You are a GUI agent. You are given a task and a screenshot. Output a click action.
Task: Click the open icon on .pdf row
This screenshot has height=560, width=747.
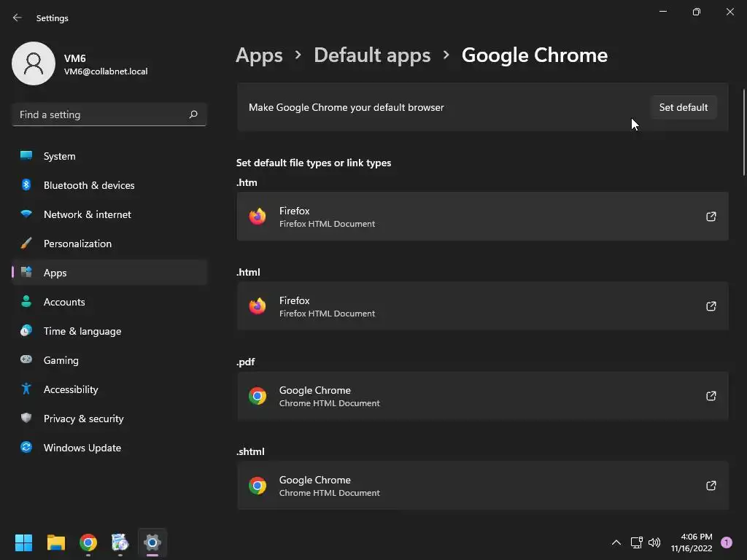(711, 396)
